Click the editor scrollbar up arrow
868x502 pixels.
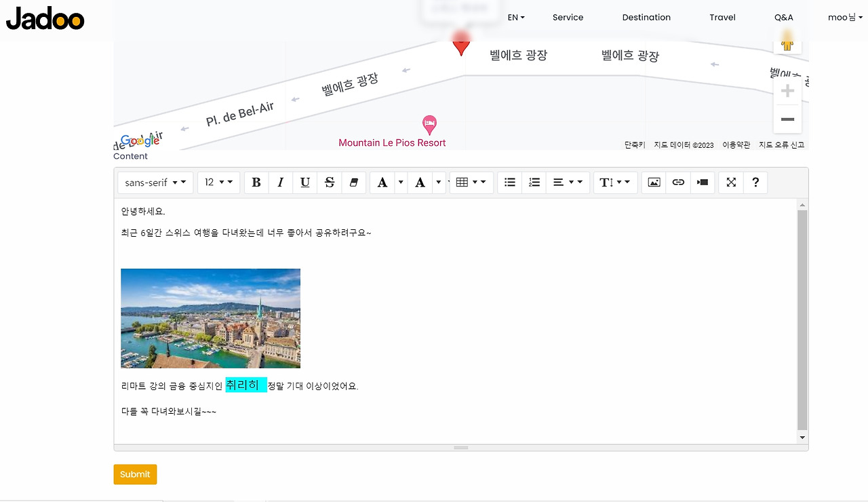click(x=803, y=204)
